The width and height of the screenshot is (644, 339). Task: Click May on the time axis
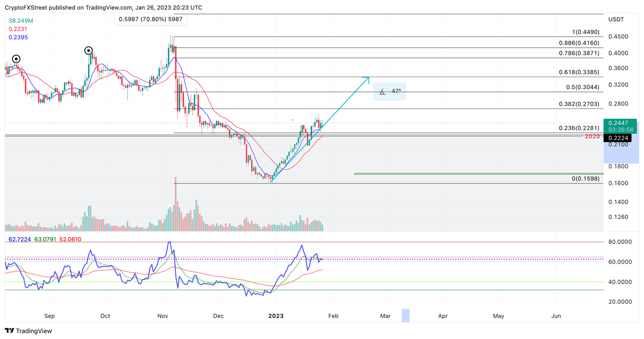[499, 316]
